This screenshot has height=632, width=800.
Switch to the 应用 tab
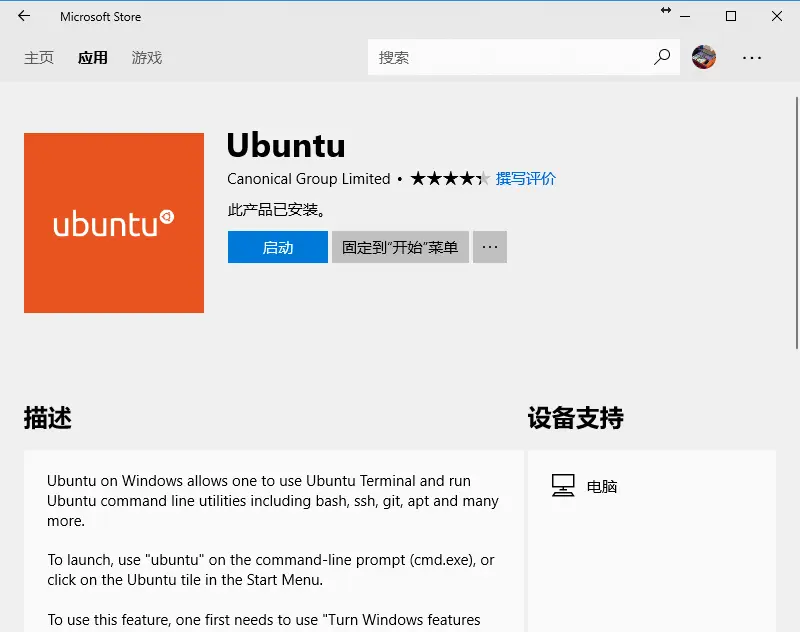tap(92, 58)
